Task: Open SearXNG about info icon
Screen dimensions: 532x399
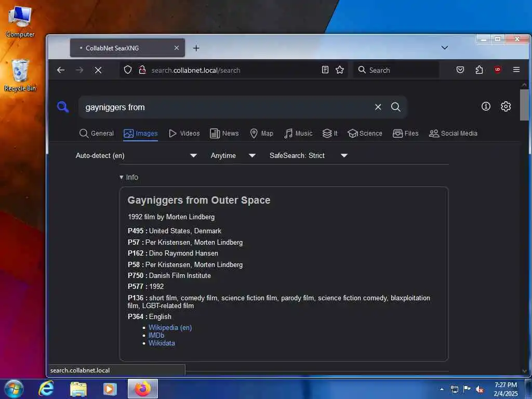Action: tap(486, 106)
